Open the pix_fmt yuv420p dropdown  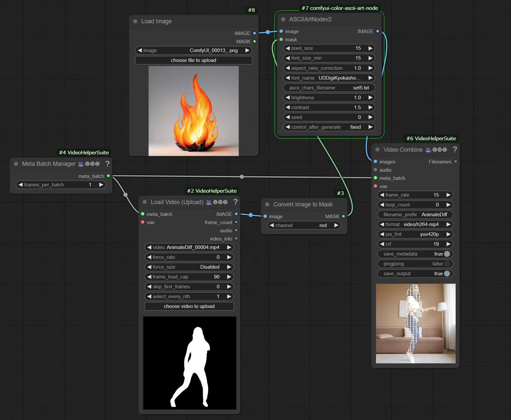pyautogui.click(x=415, y=234)
